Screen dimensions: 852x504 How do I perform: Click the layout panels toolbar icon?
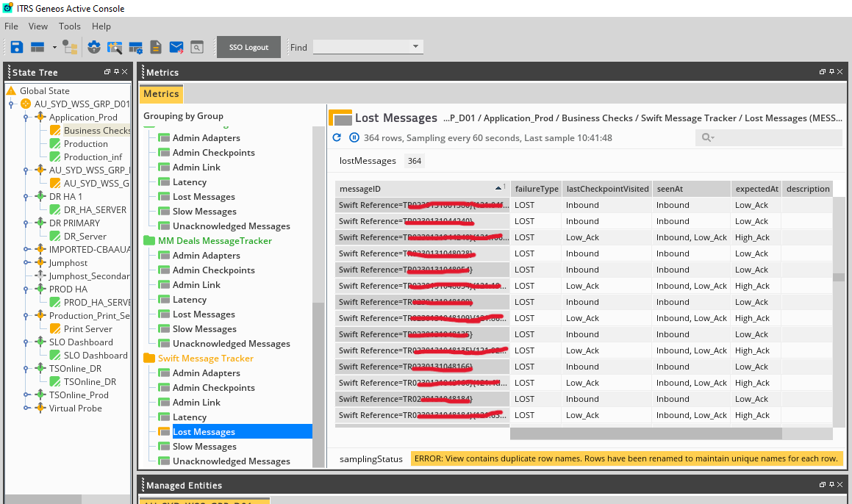pos(37,47)
